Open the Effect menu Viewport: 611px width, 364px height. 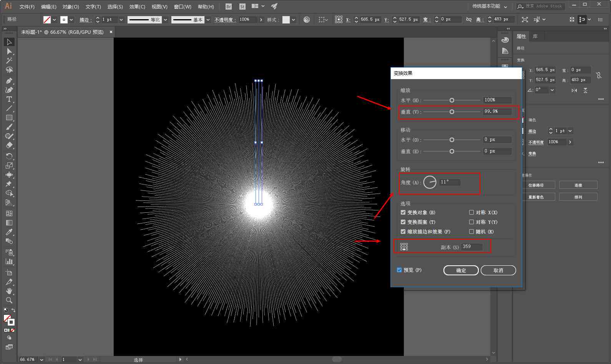(137, 7)
